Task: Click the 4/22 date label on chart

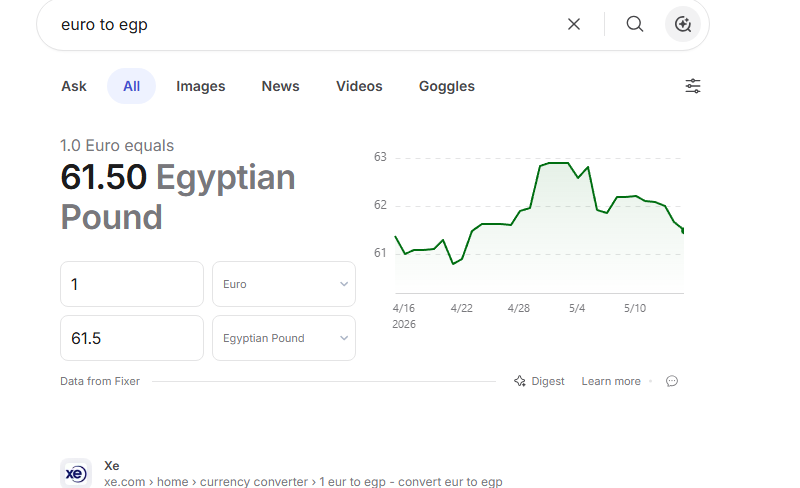Action: tap(461, 308)
